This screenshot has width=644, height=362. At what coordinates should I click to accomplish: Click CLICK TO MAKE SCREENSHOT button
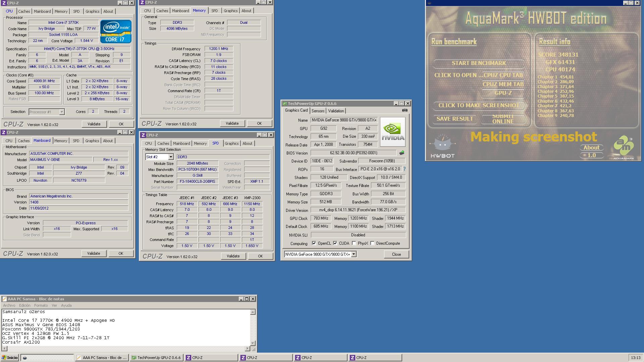click(x=479, y=105)
